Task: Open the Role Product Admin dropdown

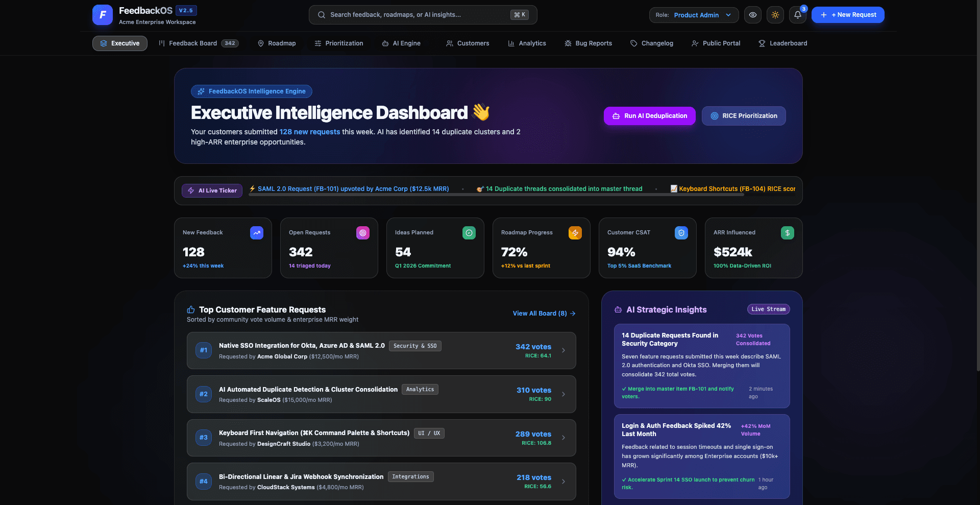Action: pos(694,15)
